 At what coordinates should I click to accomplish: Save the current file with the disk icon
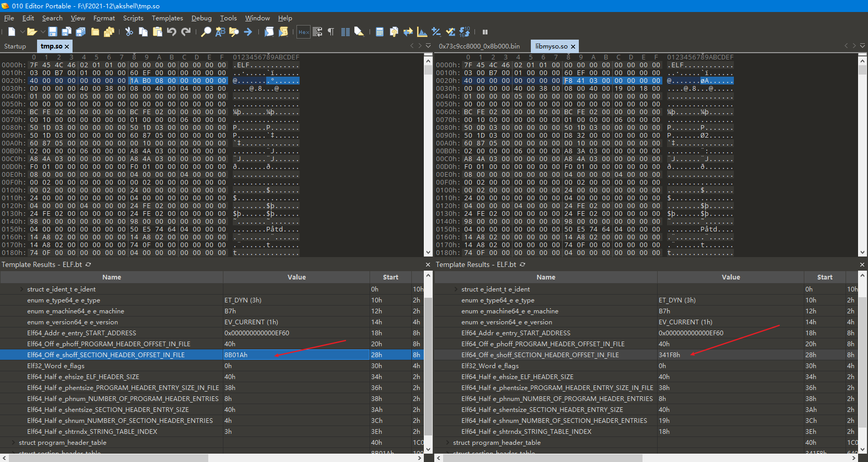[x=53, y=32]
